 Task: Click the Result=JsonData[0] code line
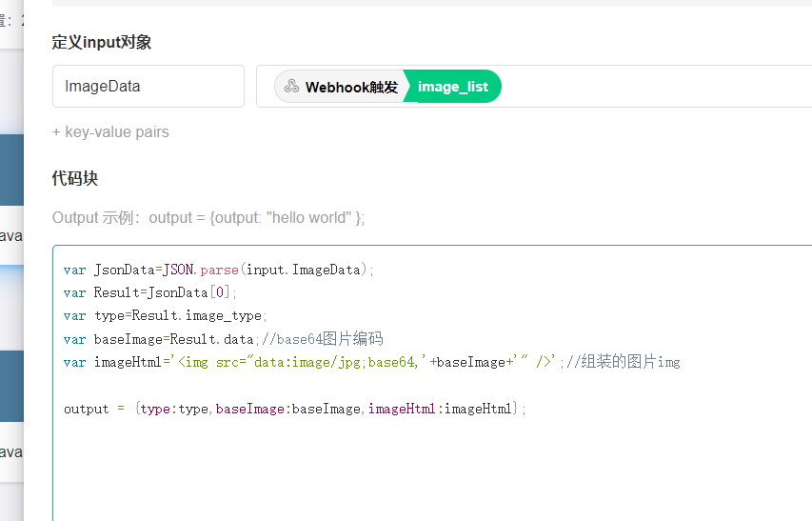(150, 292)
